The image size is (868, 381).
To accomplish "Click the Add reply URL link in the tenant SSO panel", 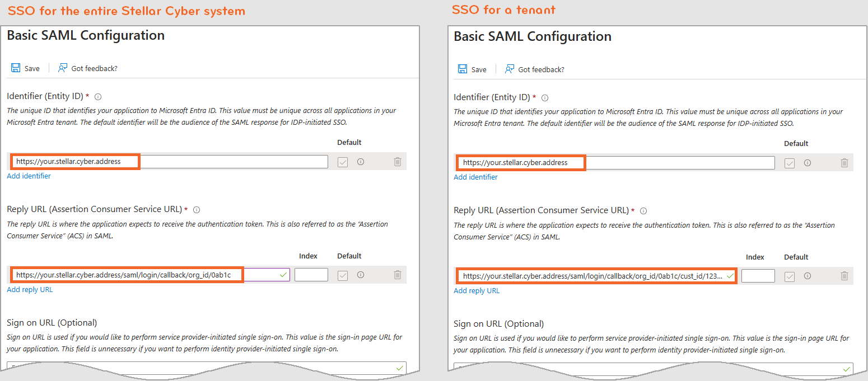I will 477,291.
